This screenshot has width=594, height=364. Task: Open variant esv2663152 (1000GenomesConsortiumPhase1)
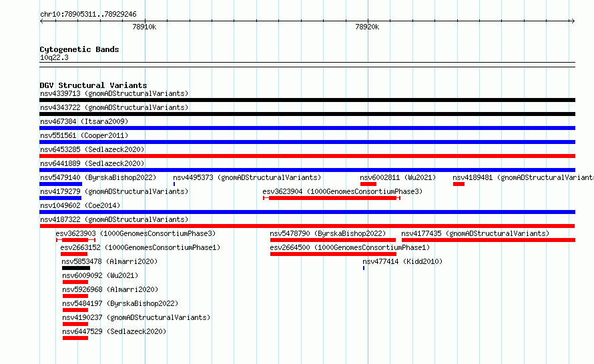coord(140,247)
